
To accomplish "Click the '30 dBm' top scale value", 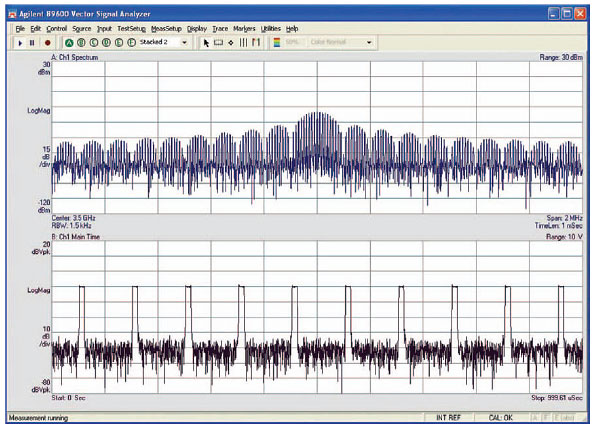I will pos(44,68).
